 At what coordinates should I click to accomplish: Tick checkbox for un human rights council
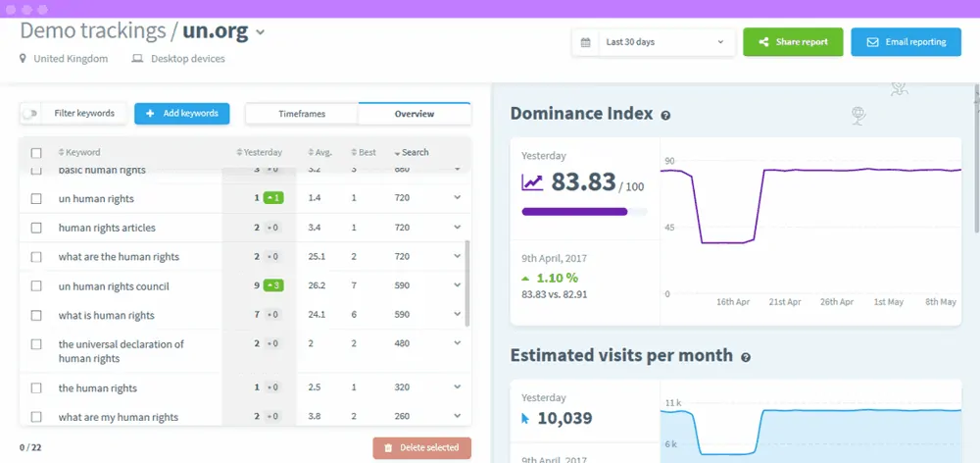point(36,285)
